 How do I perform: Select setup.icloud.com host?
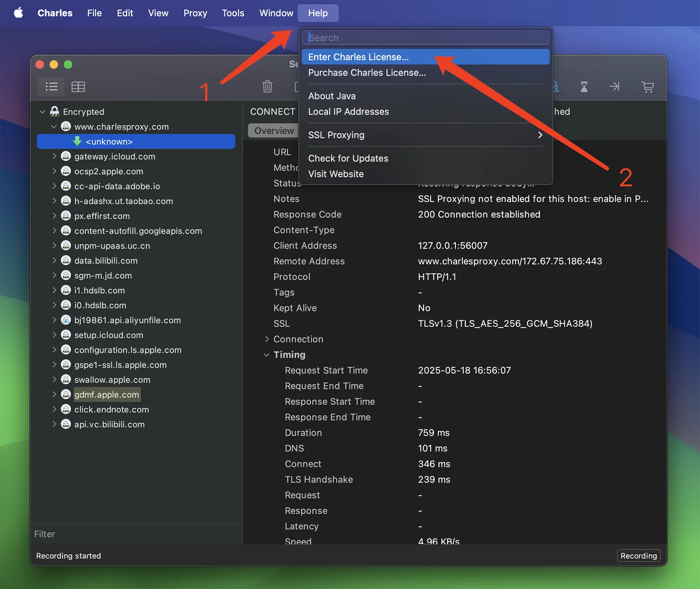(x=109, y=335)
